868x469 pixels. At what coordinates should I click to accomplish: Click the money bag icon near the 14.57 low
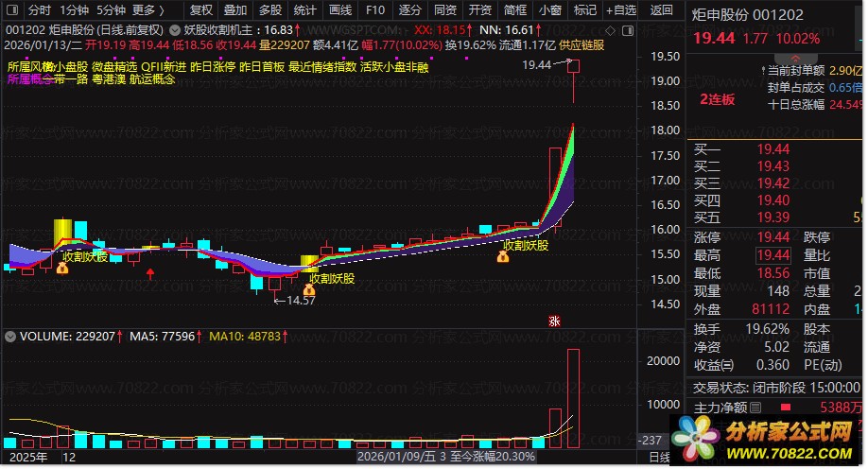309,290
